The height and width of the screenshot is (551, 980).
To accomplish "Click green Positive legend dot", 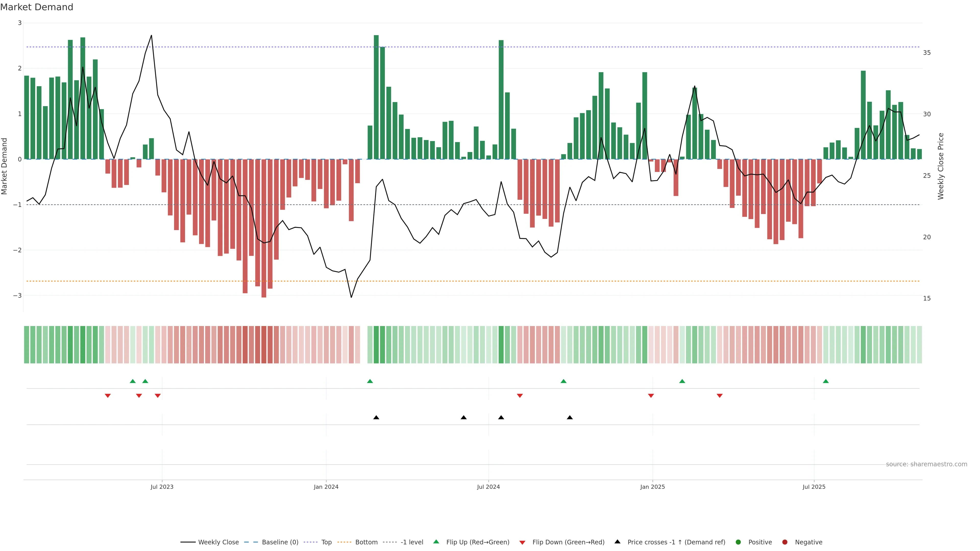I will click(738, 542).
